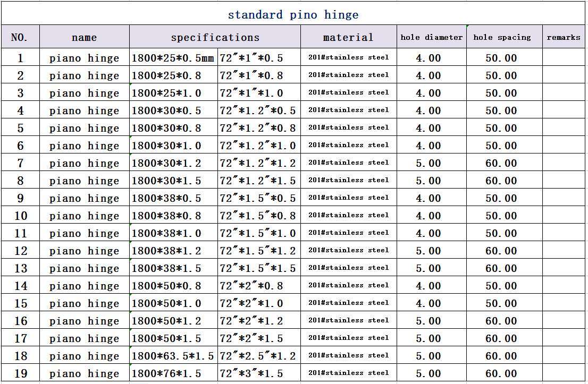This screenshot has width=588, height=384.
Task: Select the 'name' header cell
Action: (84, 37)
